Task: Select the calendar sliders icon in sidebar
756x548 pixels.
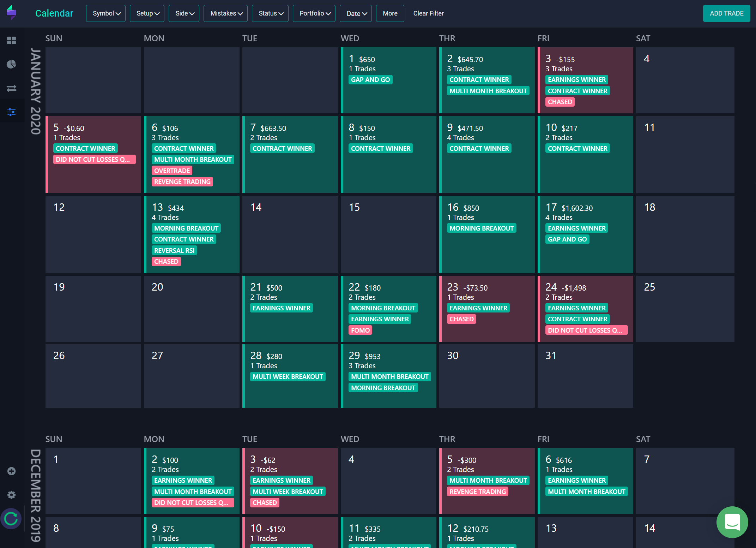Action: click(x=11, y=112)
